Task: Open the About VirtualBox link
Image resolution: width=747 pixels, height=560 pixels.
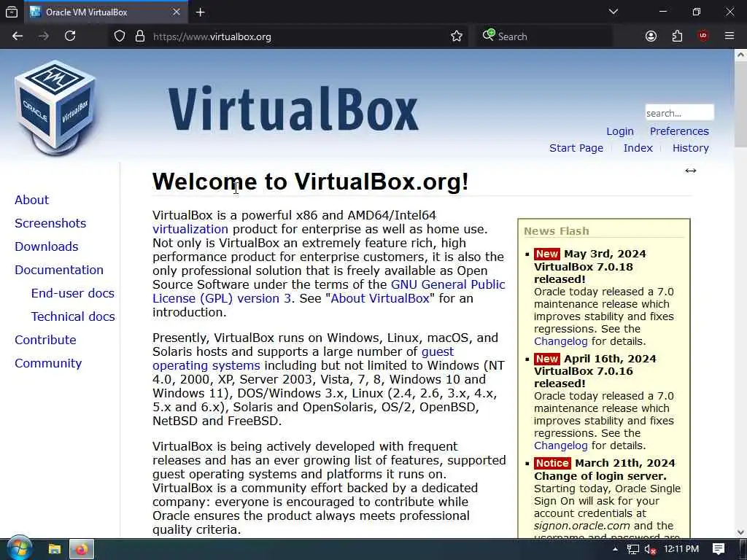Action: pos(379,298)
